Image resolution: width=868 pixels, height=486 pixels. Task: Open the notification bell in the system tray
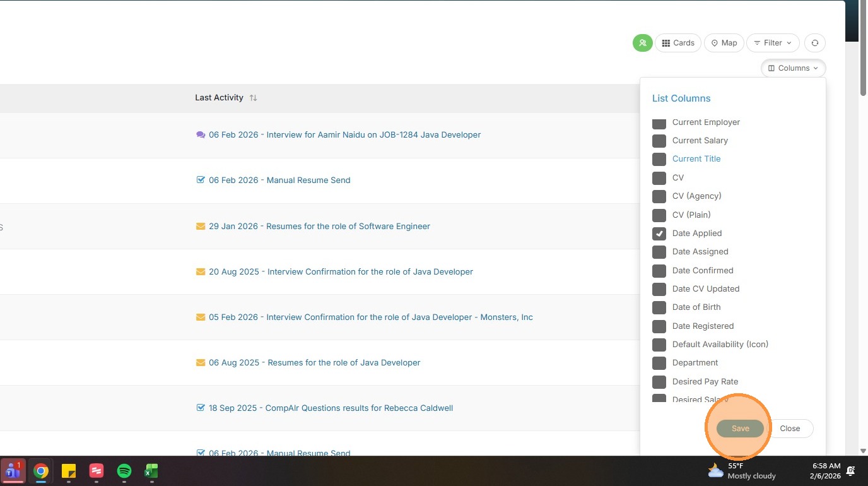[x=851, y=471]
